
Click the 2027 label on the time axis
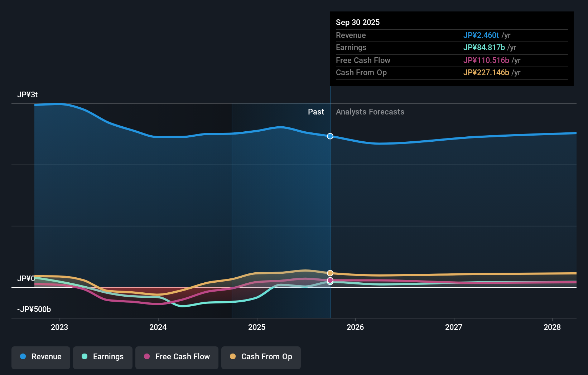click(454, 327)
